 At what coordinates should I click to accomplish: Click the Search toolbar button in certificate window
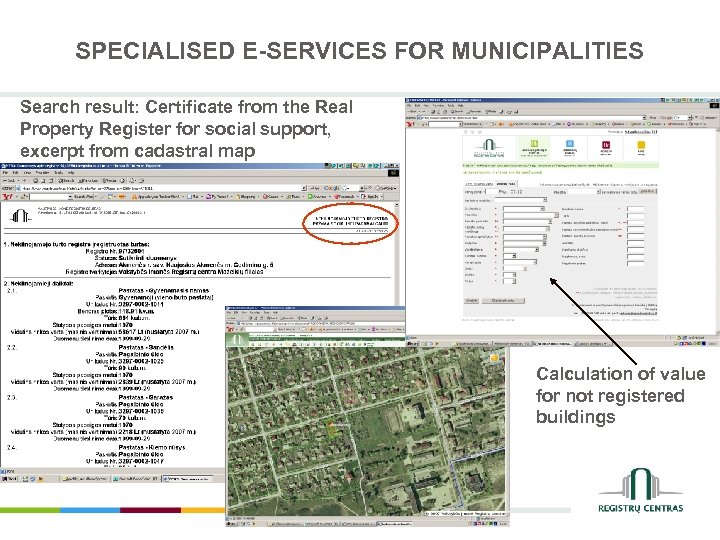(66, 181)
